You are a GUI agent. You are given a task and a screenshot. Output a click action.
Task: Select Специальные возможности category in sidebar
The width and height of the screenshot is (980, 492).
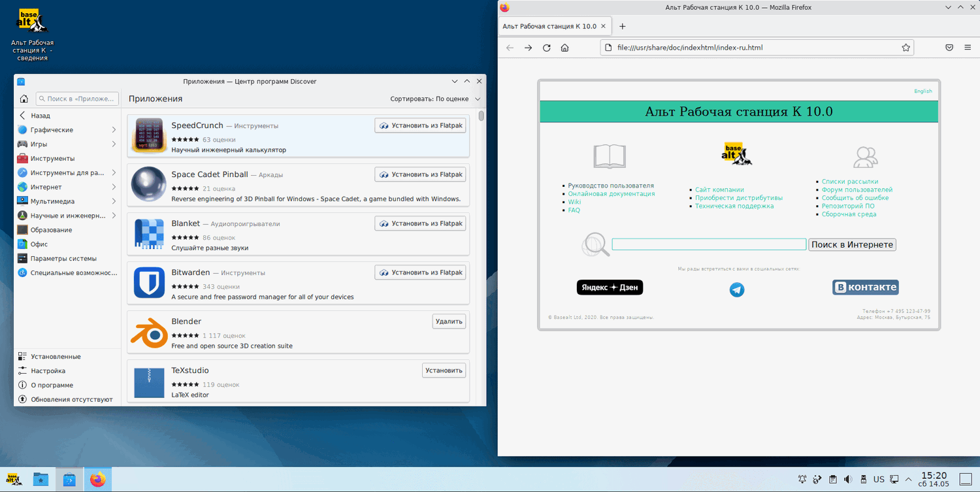pyautogui.click(x=67, y=272)
